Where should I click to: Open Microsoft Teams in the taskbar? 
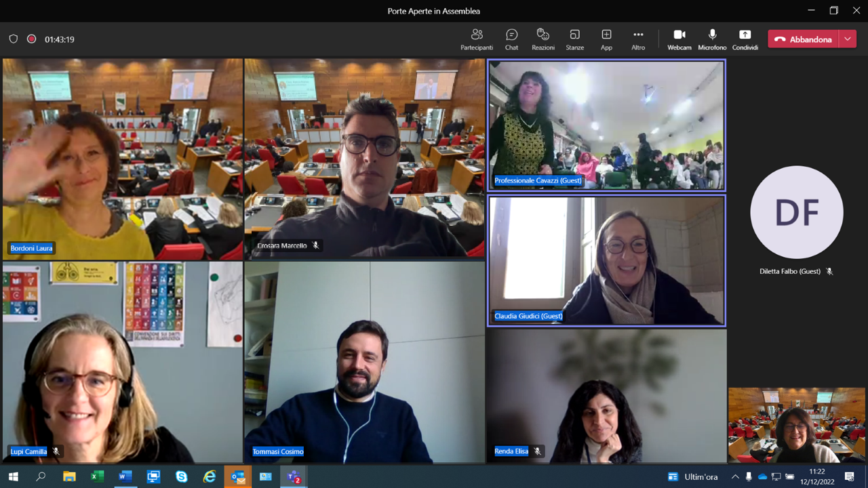[x=294, y=477]
